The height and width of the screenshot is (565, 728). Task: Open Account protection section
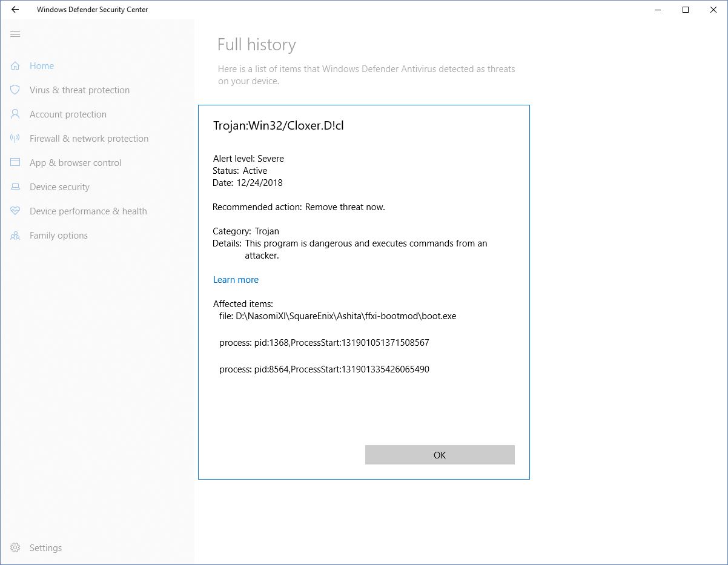click(x=68, y=114)
